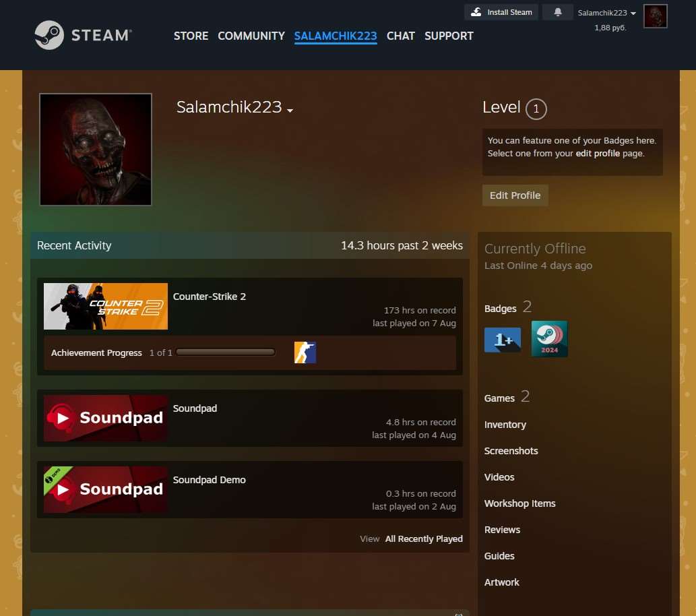The height and width of the screenshot is (616, 696).
Task: Open the Workshop Items link
Action: [x=519, y=503]
